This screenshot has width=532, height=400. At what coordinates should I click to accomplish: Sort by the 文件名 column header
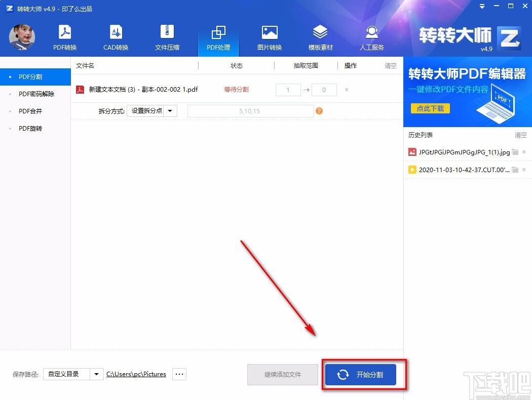[85, 66]
